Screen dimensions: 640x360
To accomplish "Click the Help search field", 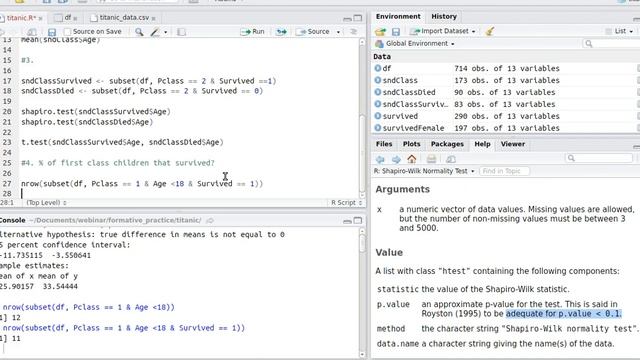I will pyautogui.click(x=599, y=158).
